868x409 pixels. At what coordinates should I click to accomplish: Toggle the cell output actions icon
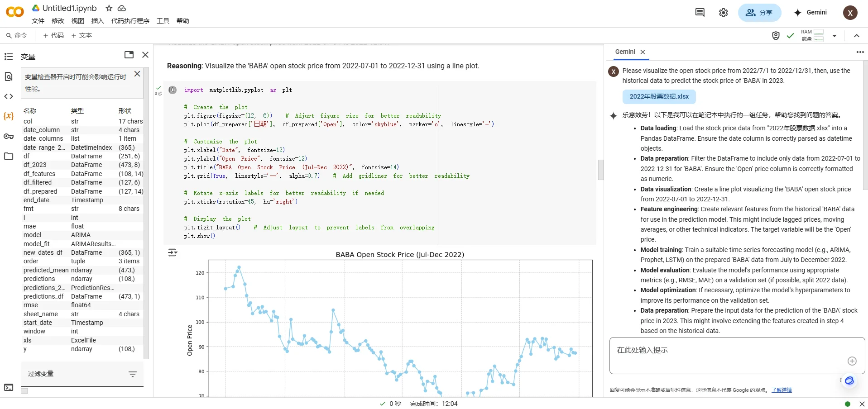click(173, 252)
